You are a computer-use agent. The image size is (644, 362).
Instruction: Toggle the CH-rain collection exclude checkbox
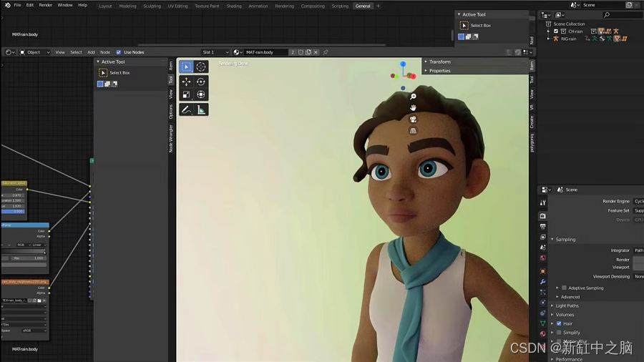556,31
